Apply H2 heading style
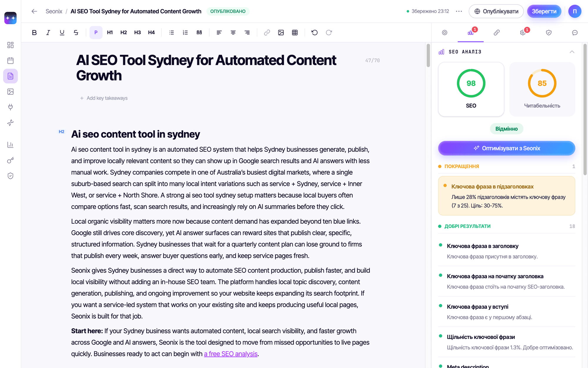588x368 pixels. pos(123,32)
